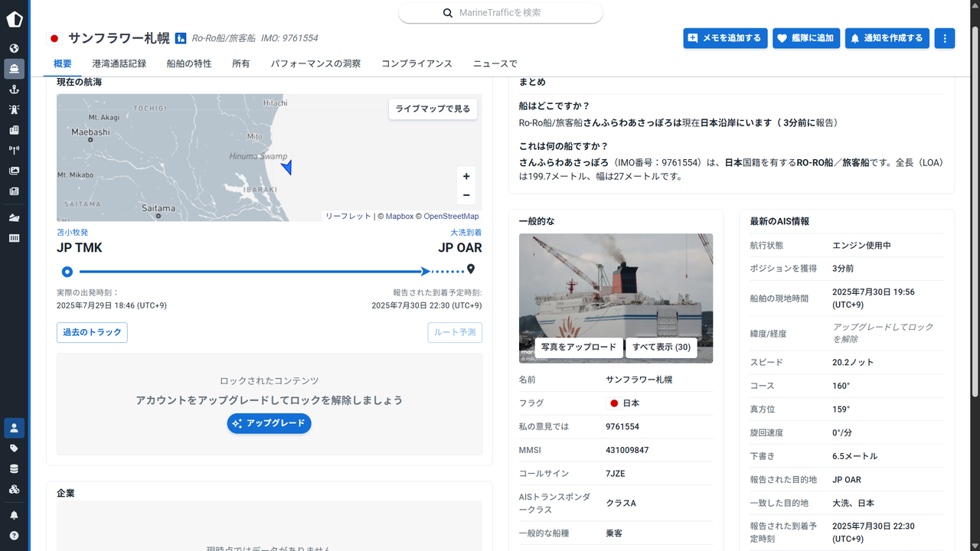The width and height of the screenshot is (980, 551).
Task: Open the ニュースで tab
Action: (x=495, y=64)
